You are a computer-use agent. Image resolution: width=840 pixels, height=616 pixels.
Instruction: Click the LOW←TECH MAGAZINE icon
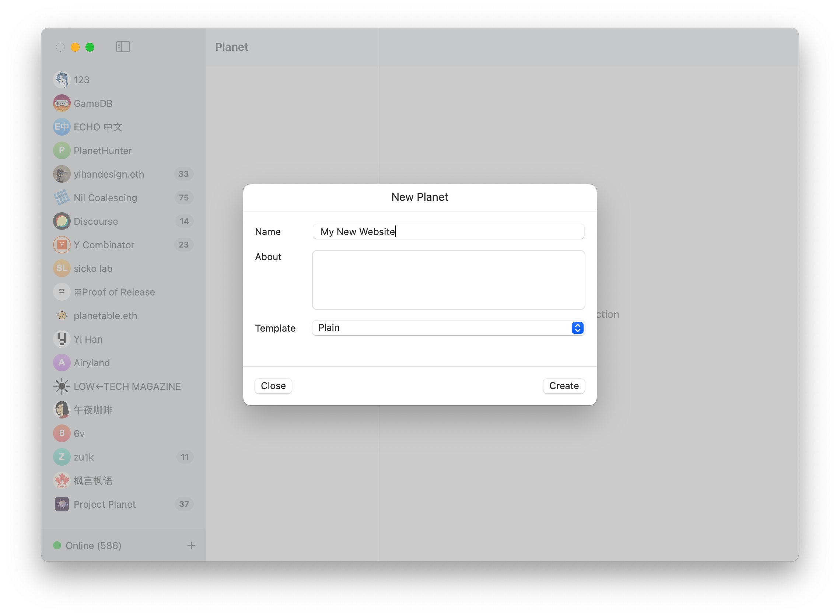(x=62, y=386)
